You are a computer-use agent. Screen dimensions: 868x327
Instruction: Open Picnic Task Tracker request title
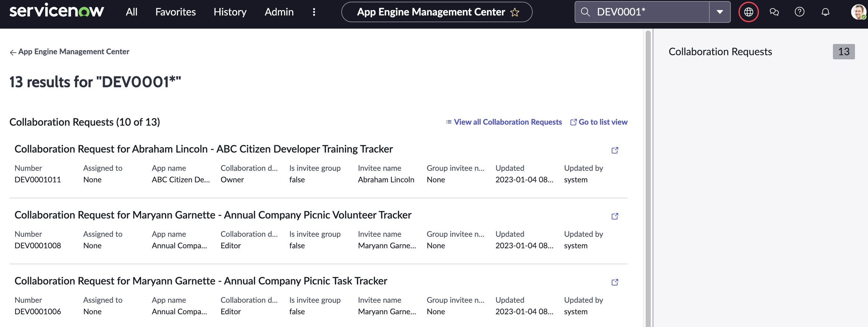tap(201, 281)
